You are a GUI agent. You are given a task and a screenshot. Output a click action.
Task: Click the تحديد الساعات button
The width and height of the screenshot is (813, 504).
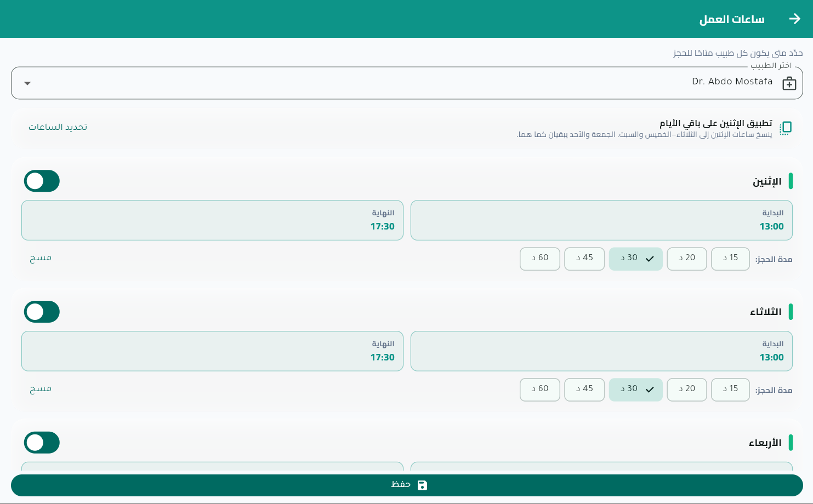(58, 127)
